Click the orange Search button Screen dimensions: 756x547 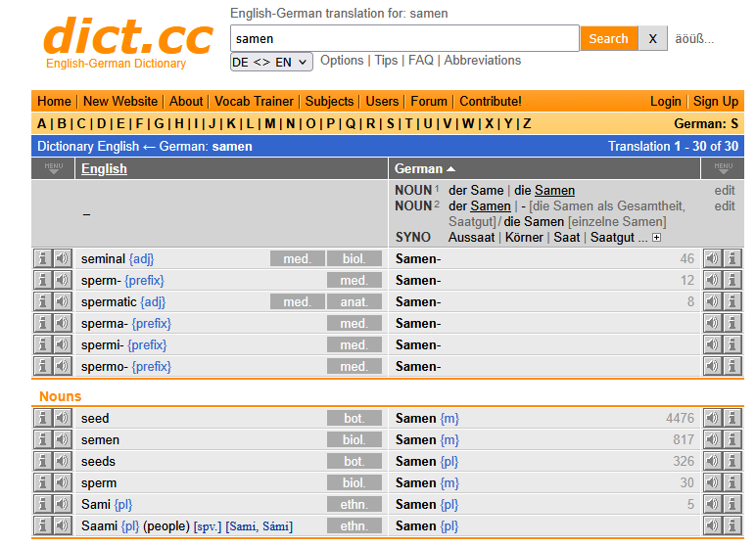pyautogui.click(x=608, y=38)
